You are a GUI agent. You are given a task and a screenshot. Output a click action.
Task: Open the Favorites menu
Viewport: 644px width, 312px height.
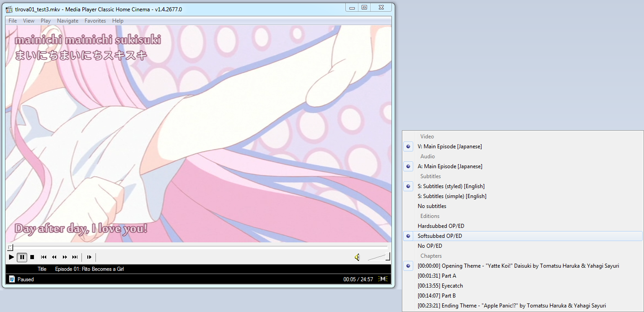click(x=95, y=21)
